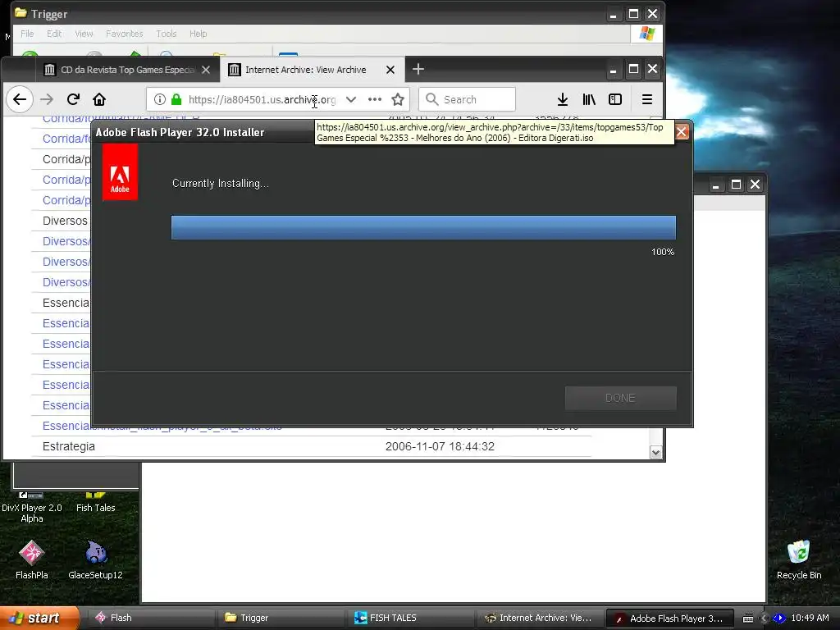Open the Windows Start menu

[39, 618]
